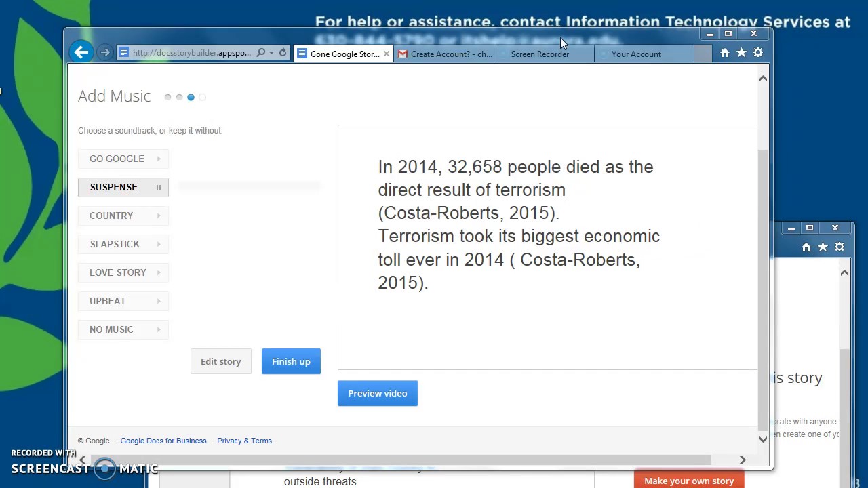
Task: Click 'Choose a soundtrack, or keep it without.' text
Action: click(x=150, y=130)
